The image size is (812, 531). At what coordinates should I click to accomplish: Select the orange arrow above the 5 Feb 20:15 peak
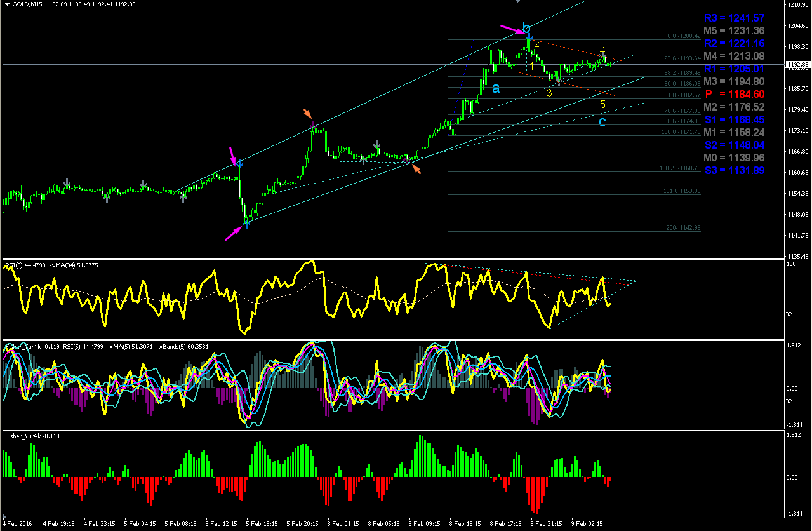point(308,114)
